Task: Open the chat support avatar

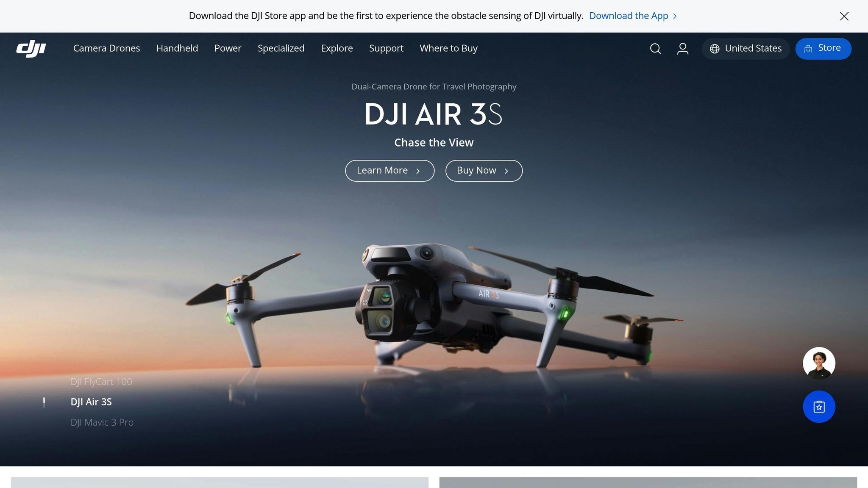Action: coord(818,363)
